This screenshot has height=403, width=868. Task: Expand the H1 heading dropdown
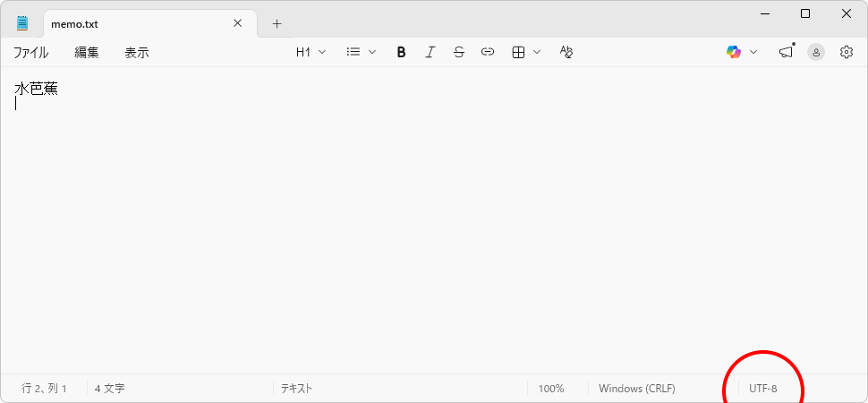(311, 53)
